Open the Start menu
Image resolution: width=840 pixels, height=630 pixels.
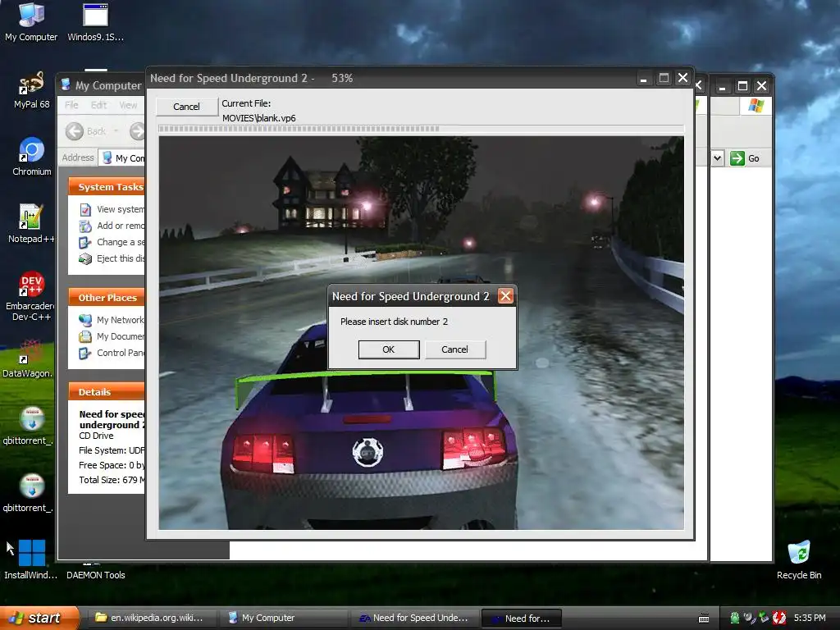tap(39, 619)
